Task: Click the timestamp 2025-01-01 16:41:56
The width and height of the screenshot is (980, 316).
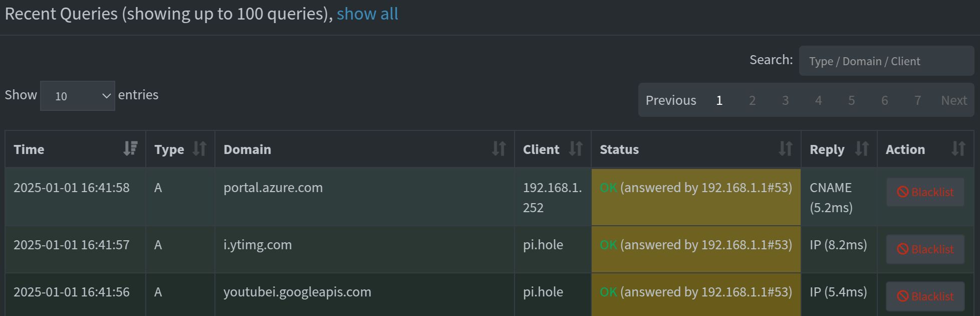Action: pos(72,292)
